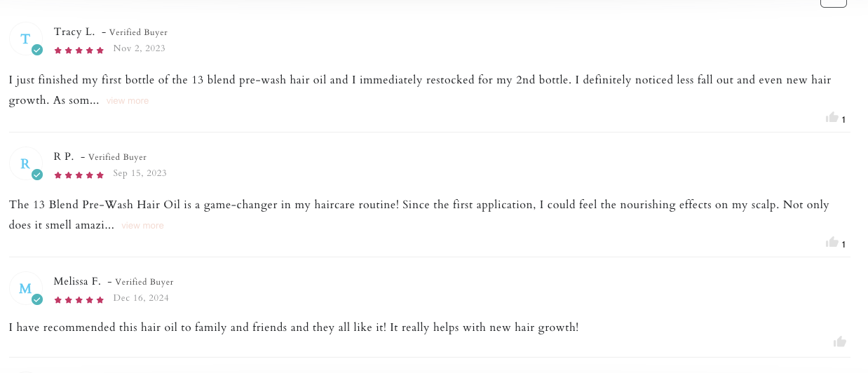Click five-star rating on Melissa F.'s review
The width and height of the screenshot is (868, 373).
(x=79, y=299)
